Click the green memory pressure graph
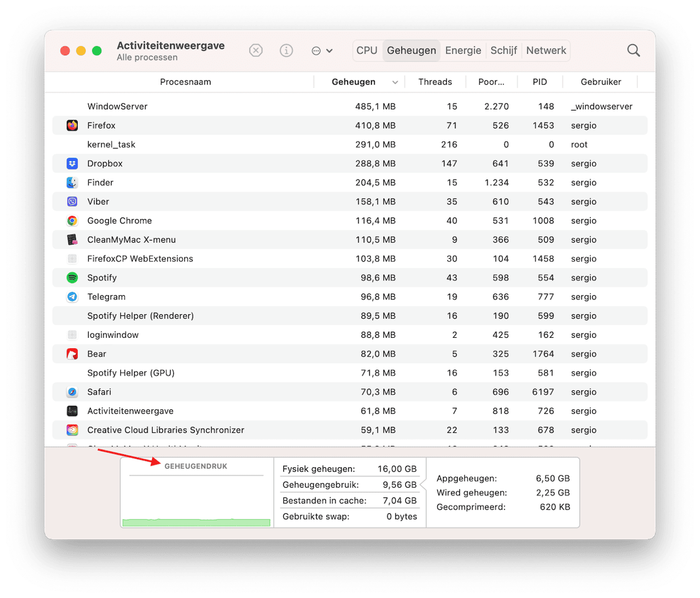The image size is (700, 598). coord(196,522)
